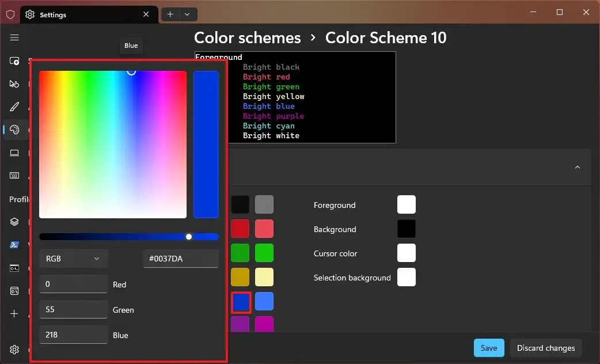
Task: Click Discard changes
Action: pyautogui.click(x=546, y=348)
